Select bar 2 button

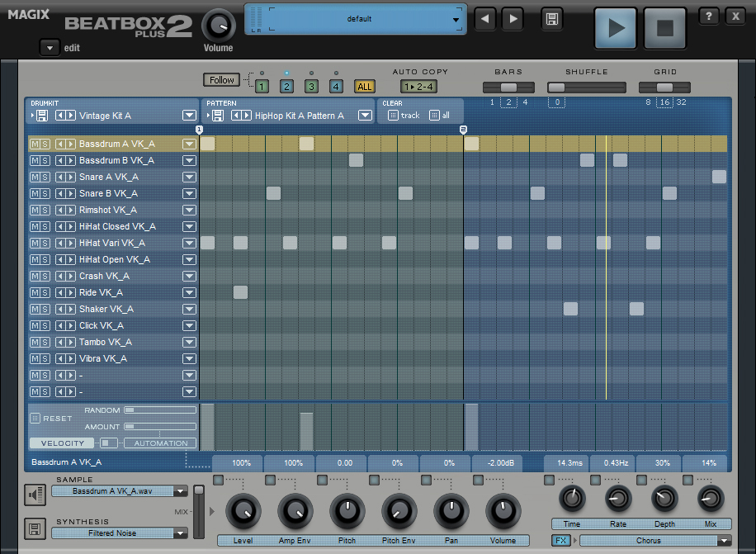tap(287, 87)
